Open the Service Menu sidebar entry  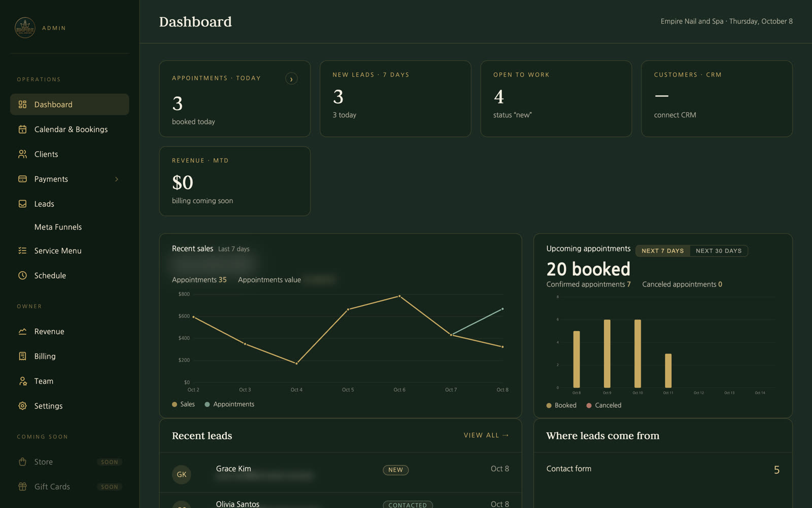70,250
